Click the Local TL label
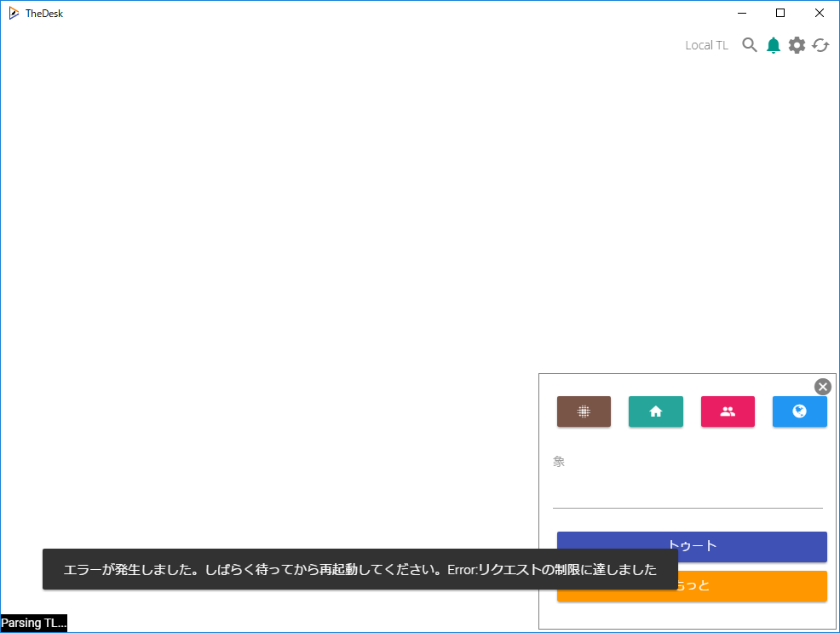 click(706, 45)
